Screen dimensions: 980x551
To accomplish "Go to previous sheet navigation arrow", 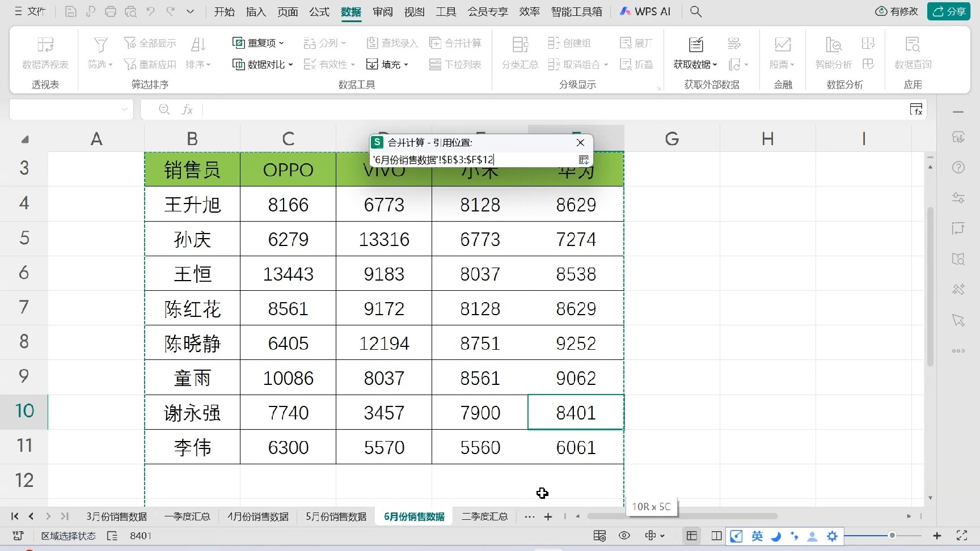I will point(31,516).
